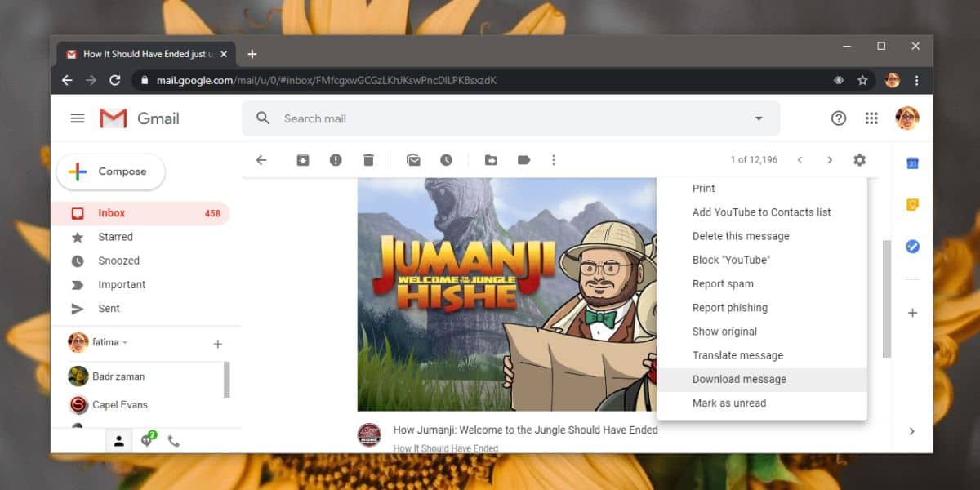Image resolution: width=980 pixels, height=490 pixels.
Task: Open chat with Badr zaman
Action: [x=137, y=376]
